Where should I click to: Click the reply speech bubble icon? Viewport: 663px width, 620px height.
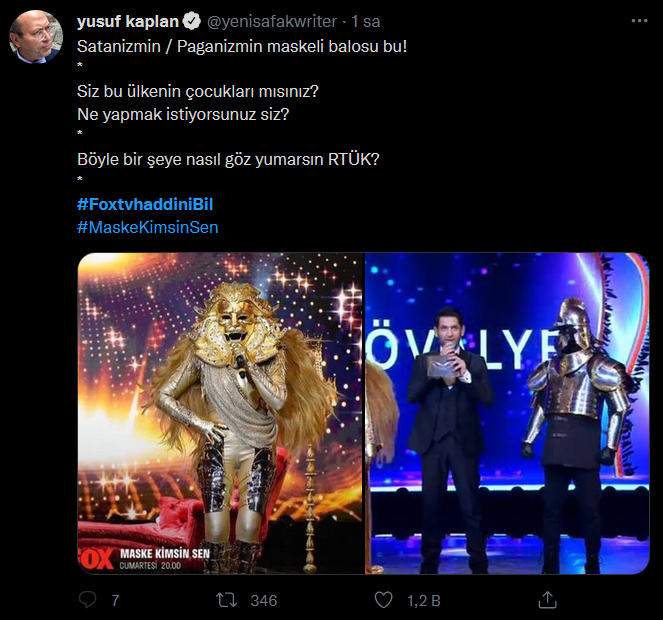point(88,600)
